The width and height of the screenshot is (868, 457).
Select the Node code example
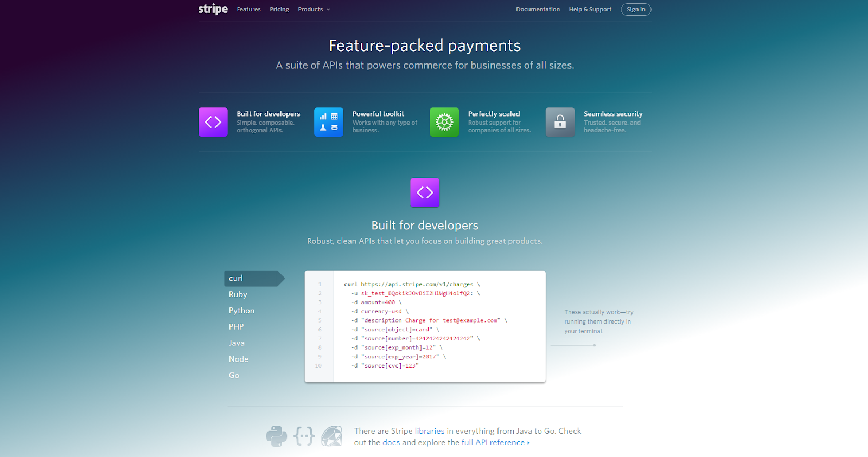click(239, 359)
